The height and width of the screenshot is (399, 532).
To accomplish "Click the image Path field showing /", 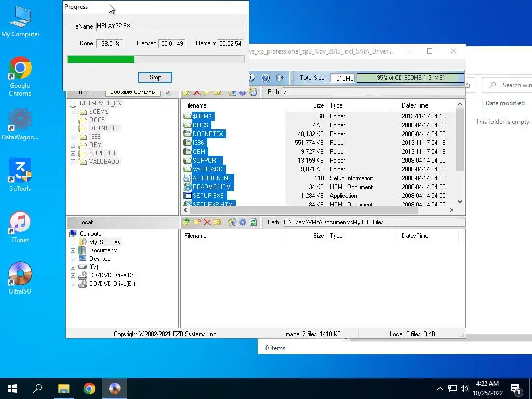I will pos(373,92).
